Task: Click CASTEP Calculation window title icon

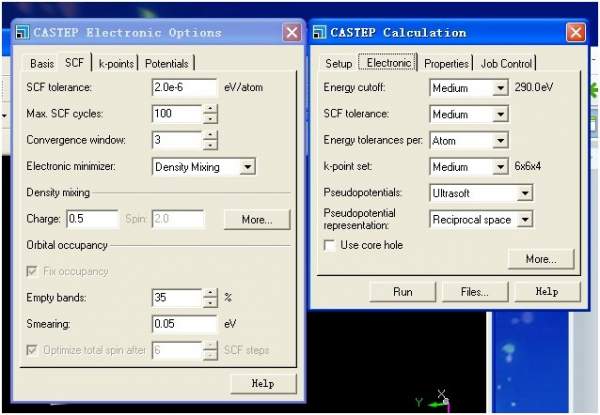Action: [319, 32]
